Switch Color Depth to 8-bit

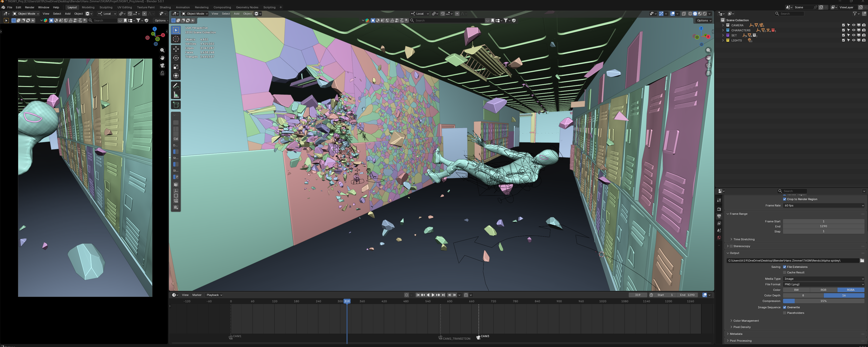803,295
